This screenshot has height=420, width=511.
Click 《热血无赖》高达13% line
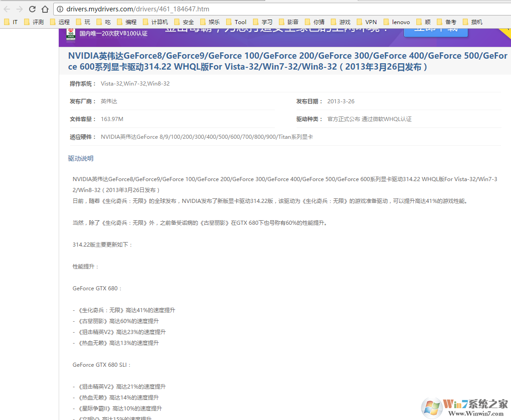coord(116,343)
